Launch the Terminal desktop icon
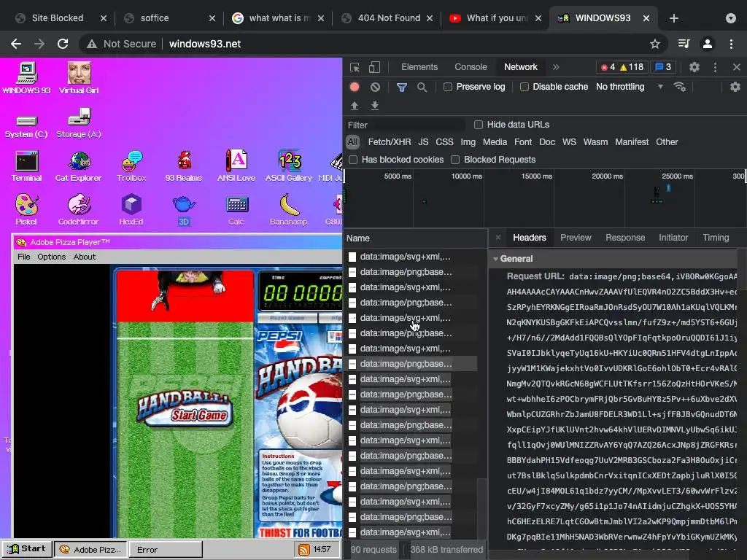 click(x=27, y=167)
